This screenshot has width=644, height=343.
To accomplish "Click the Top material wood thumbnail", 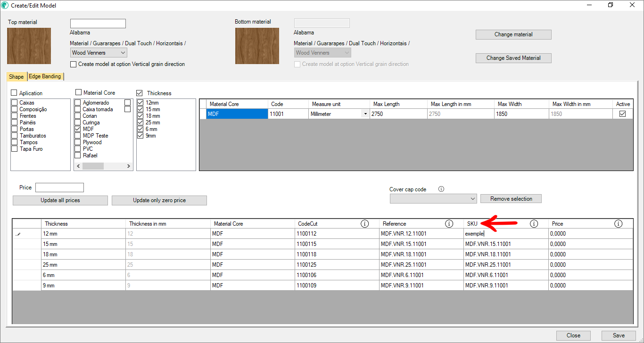I will (29, 46).
